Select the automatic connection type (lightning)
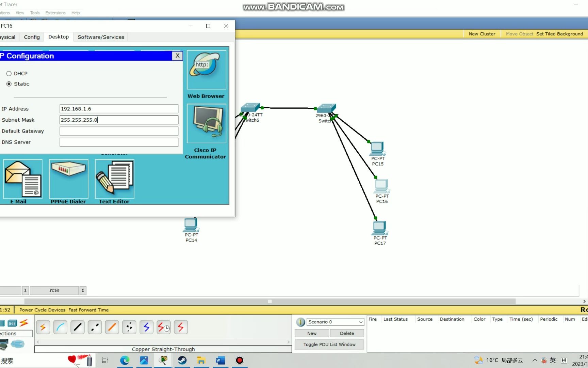 point(43,327)
